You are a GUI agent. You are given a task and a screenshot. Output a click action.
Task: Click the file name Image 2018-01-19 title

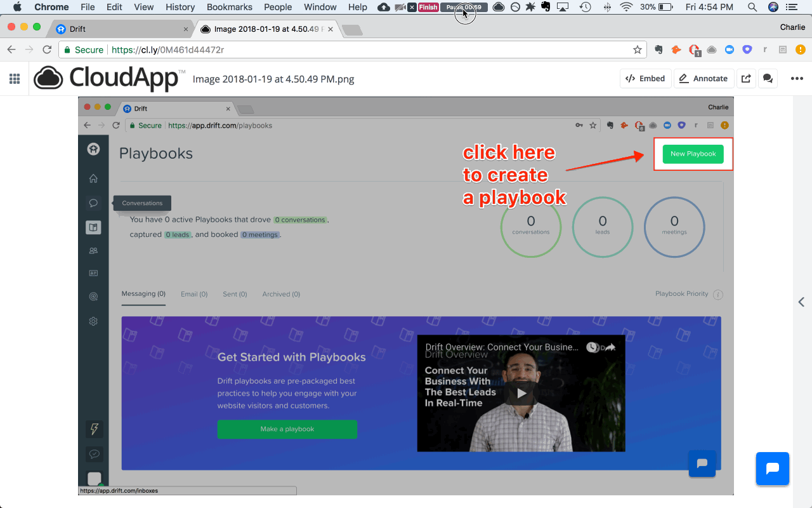(273, 79)
